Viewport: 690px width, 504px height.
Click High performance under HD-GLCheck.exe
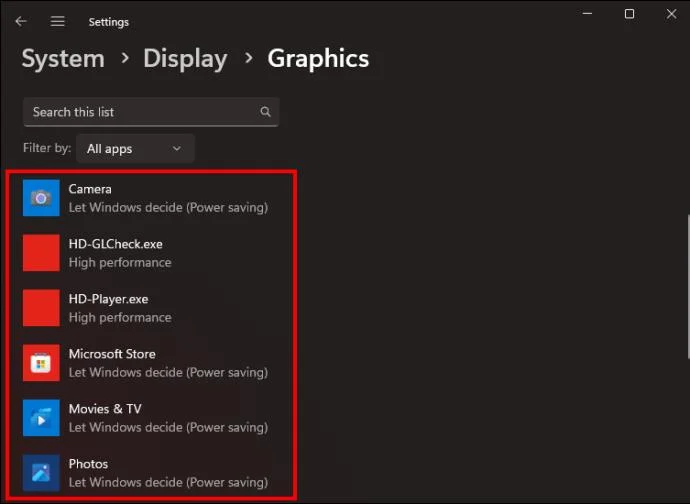click(x=120, y=263)
